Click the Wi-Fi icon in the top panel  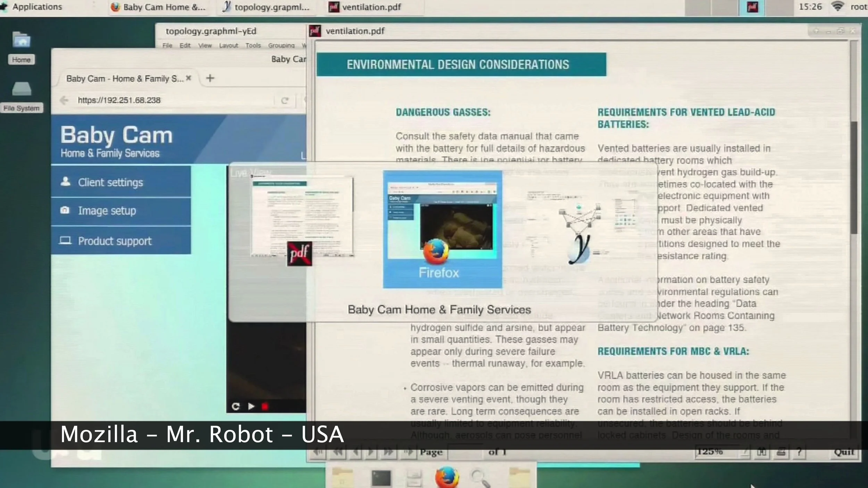click(x=838, y=6)
